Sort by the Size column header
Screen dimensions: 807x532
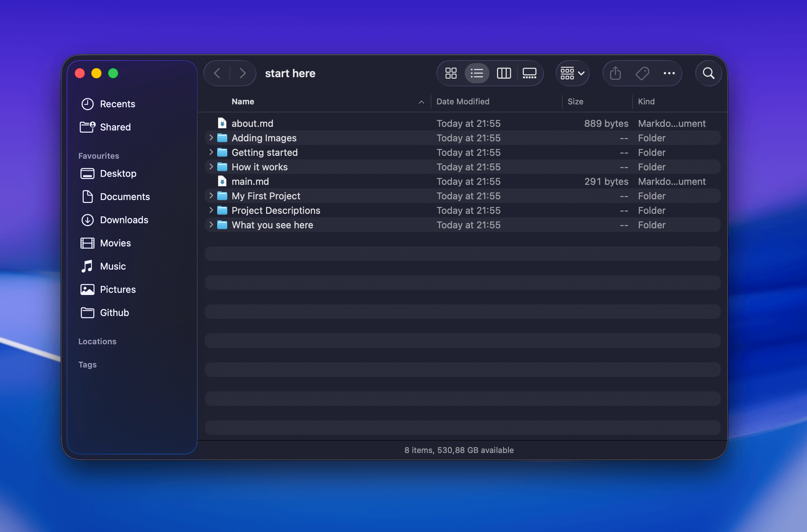click(x=575, y=101)
